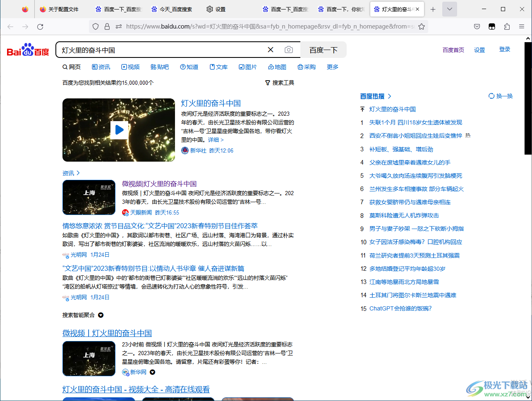The width and height of the screenshot is (532, 401).
Task: Select 知道 search category
Action: pyautogui.click(x=189, y=67)
